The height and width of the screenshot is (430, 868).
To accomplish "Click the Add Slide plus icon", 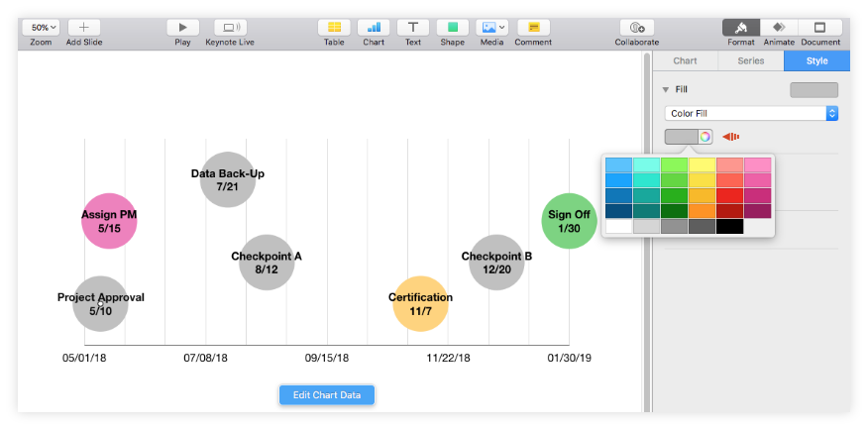I will click(84, 27).
